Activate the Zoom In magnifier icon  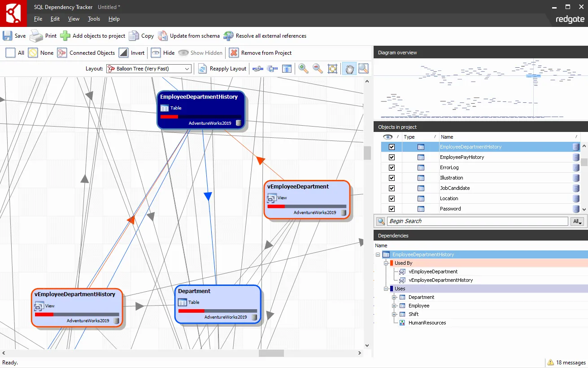(x=303, y=68)
